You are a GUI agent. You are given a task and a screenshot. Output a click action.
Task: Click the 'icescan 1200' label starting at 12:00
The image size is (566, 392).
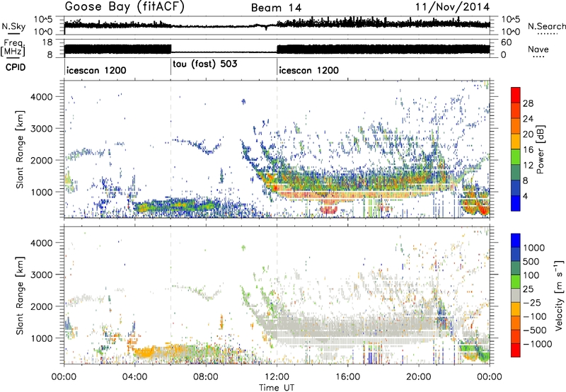click(x=308, y=70)
